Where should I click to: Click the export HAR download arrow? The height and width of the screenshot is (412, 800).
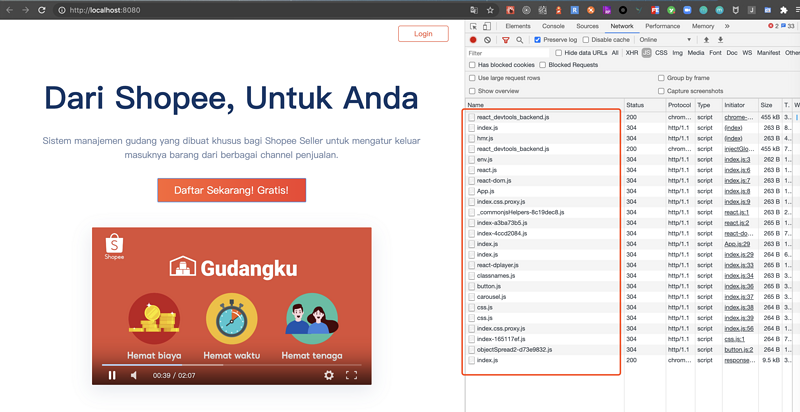[x=720, y=40]
